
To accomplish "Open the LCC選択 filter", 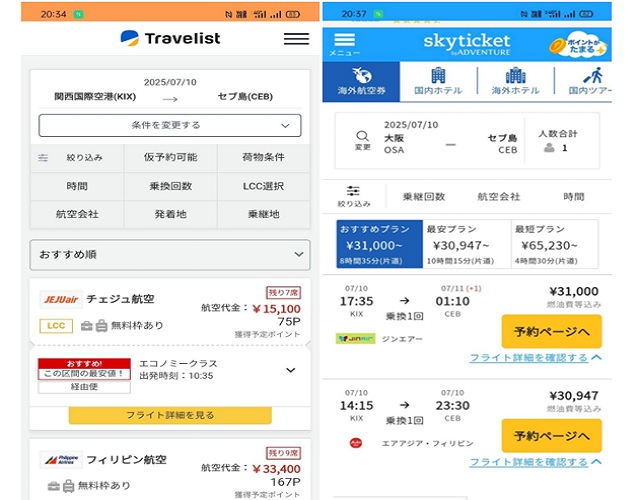I will click(x=264, y=186).
